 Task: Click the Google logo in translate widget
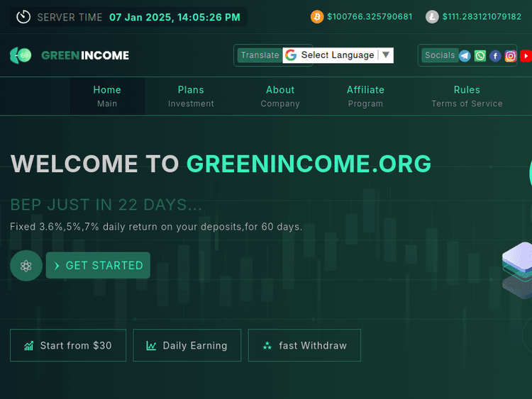click(x=291, y=55)
